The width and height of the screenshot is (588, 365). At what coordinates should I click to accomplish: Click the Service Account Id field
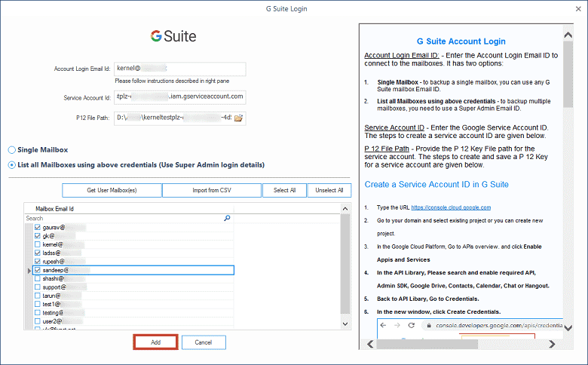(x=180, y=97)
